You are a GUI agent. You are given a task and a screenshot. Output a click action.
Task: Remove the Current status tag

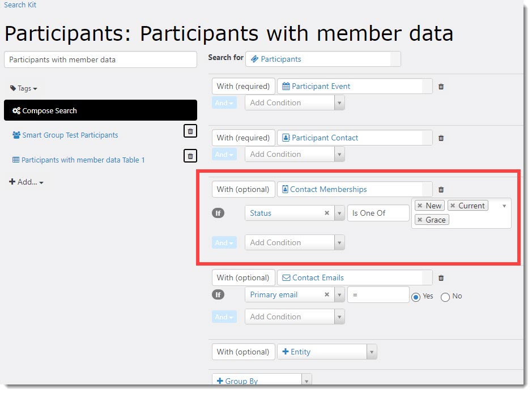point(453,206)
